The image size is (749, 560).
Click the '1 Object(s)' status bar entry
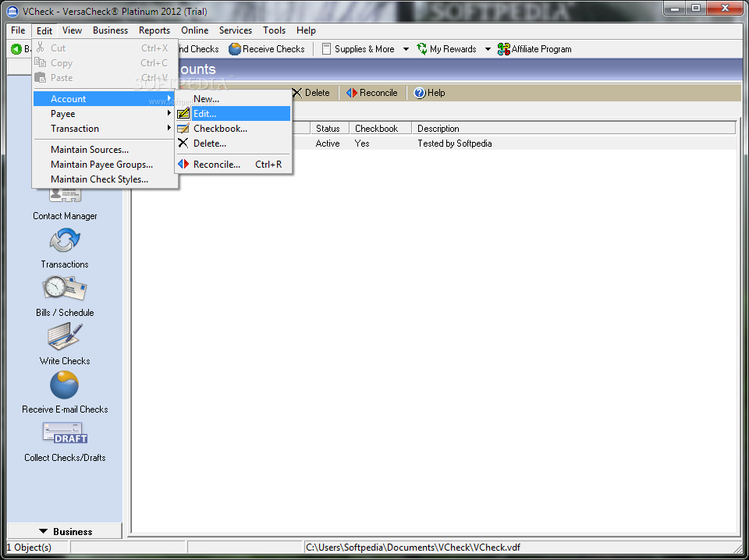click(x=29, y=547)
